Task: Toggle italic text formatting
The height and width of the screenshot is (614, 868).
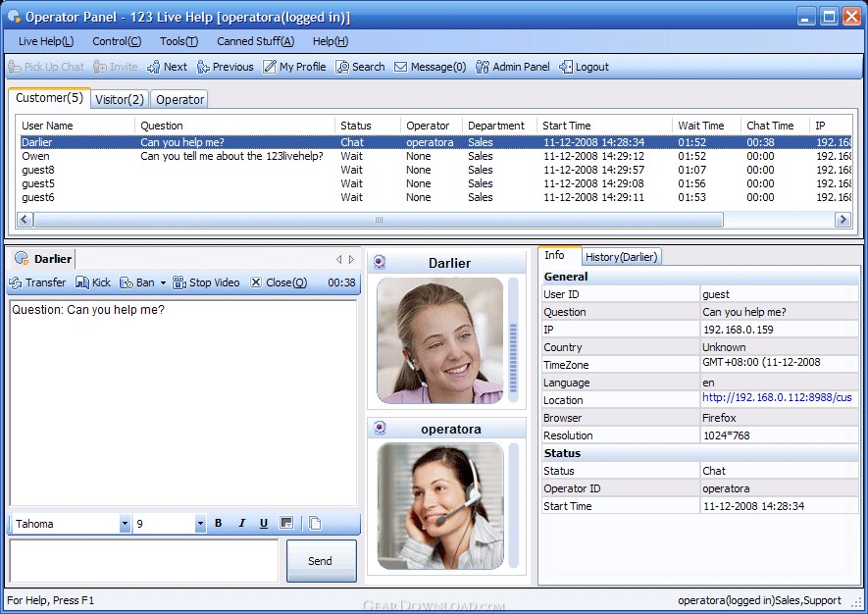Action: coord(241,524)
